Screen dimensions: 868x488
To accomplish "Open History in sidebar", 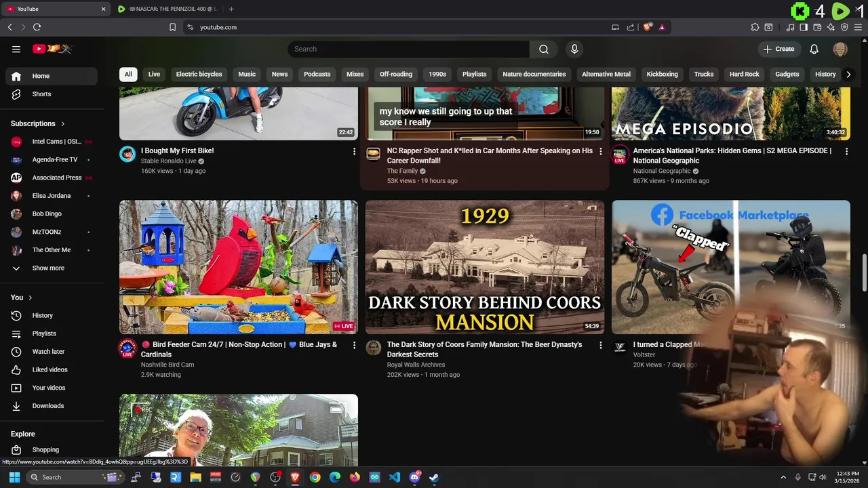I will [x=52, y=316].
